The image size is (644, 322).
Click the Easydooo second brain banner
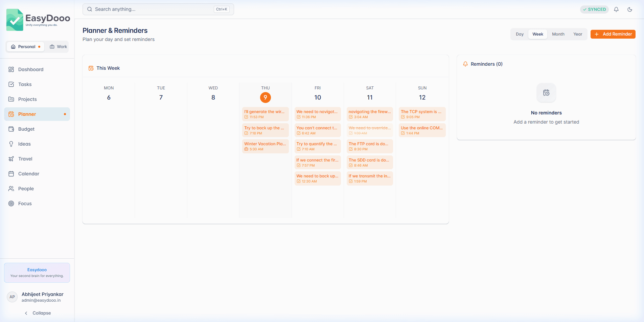[37, 273]
